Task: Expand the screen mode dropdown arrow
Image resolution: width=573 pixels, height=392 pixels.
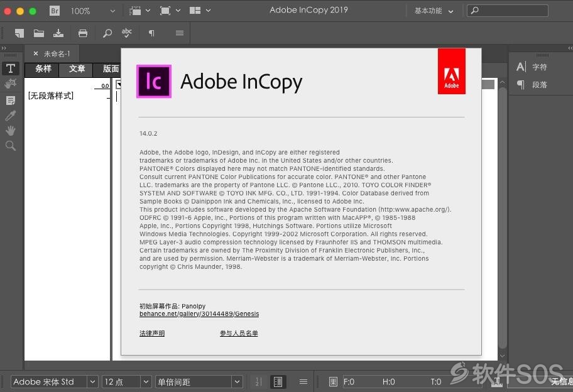Action: (178, 11)
